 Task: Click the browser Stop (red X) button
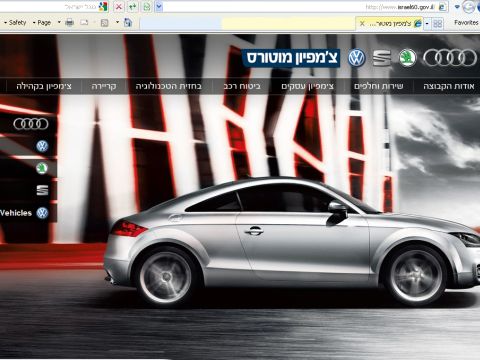[x=118, y=6]
